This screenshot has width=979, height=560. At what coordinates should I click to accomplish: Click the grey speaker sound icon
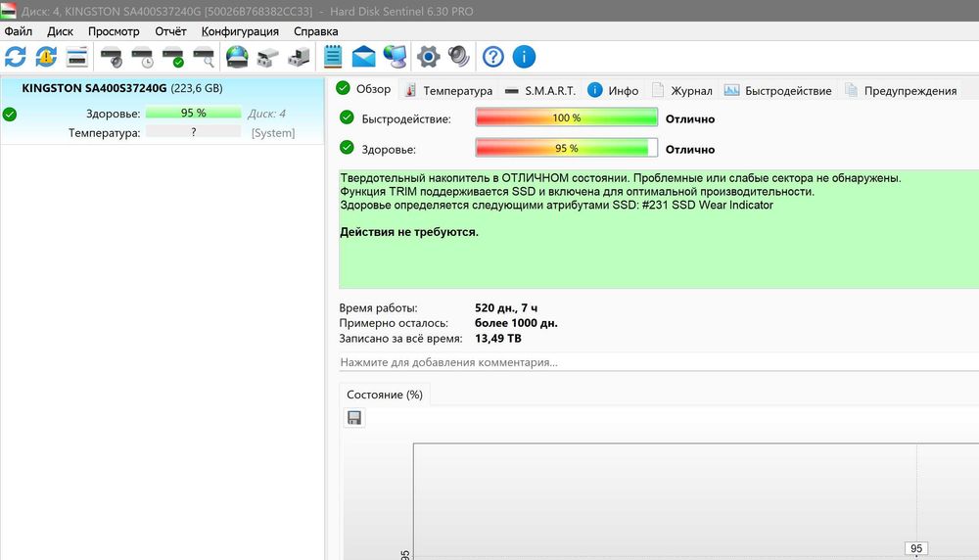coord(459,57)
